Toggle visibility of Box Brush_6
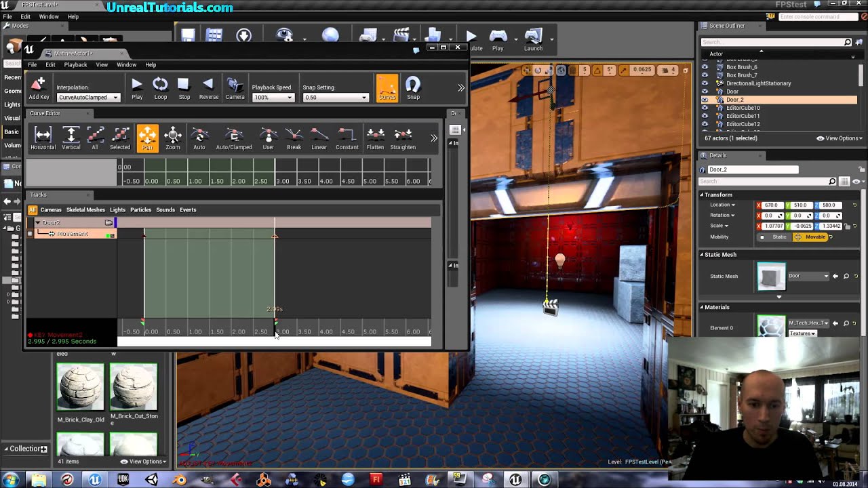The height and width of the screenshot is (488, 868). click(705, 67)
